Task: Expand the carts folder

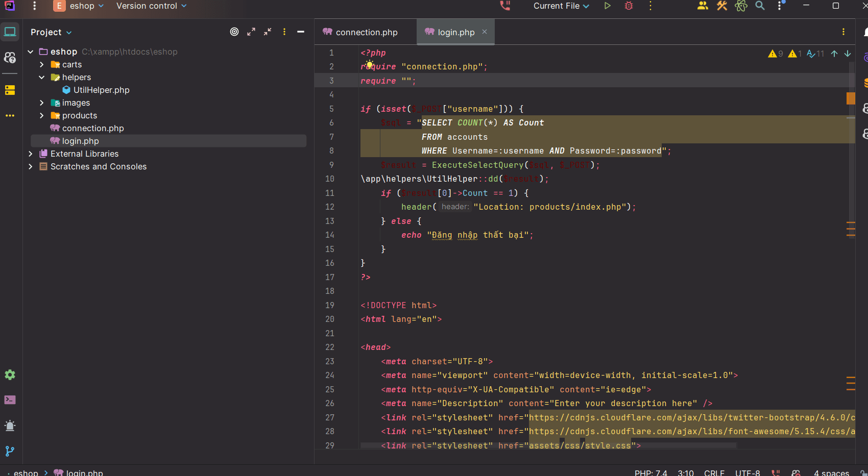Action: [x=42, y=65]
